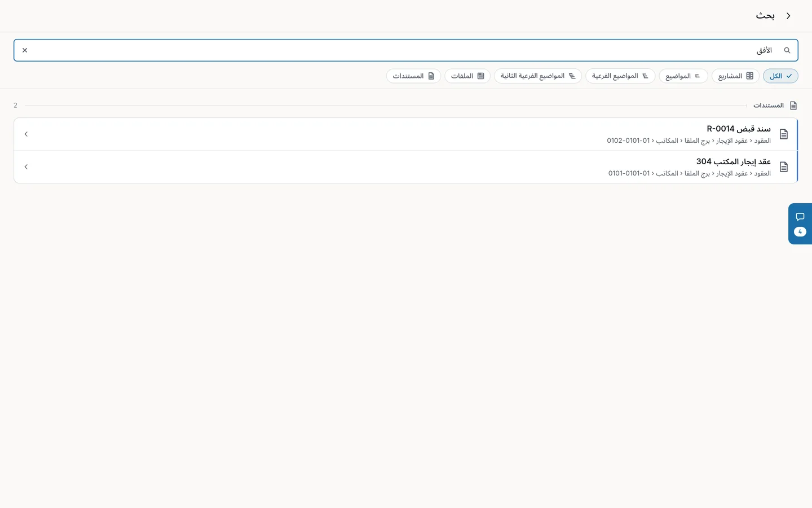Click the search magnifier icon
Viewport: 812px width, 508px height.
(x=787, y=50)
